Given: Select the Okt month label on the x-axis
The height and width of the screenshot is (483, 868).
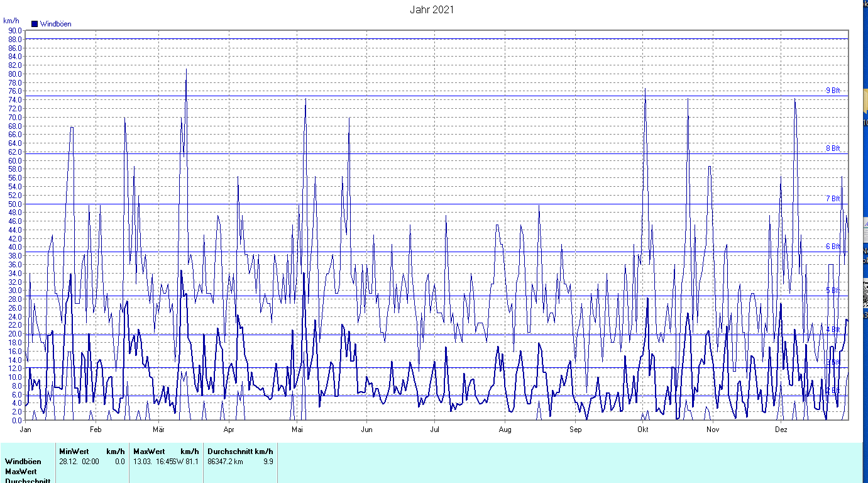Looking at the screenshot, I should click(x=642, y=430).
